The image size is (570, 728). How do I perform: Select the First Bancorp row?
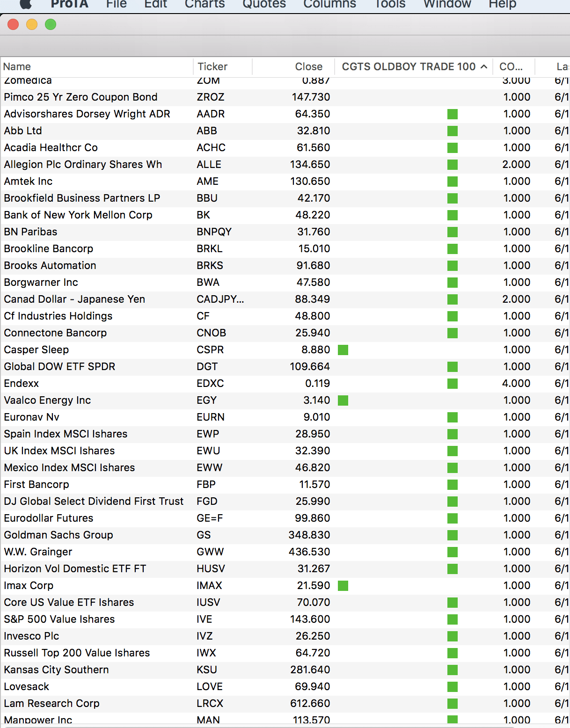(x=285, y=485)
